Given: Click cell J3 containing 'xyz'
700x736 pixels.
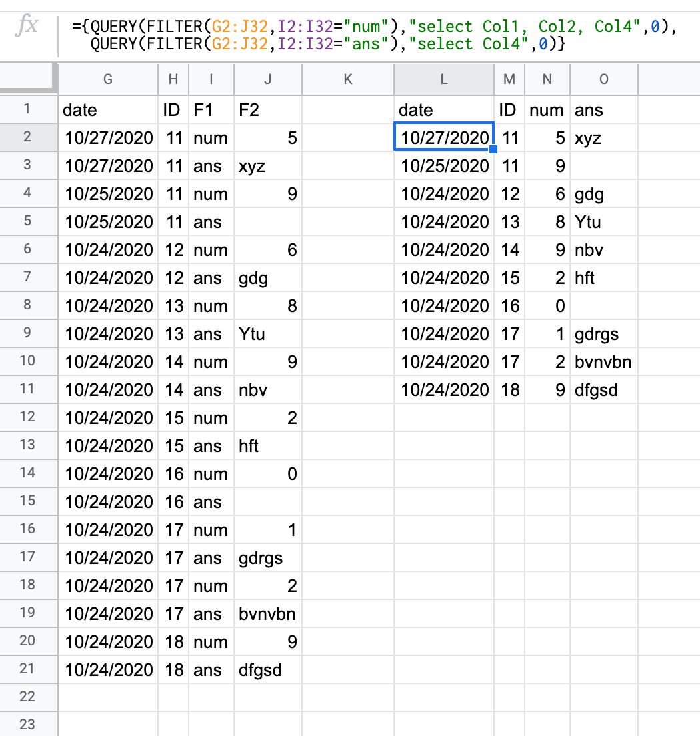Looking at the screenshot, I should [x=267, y=165].
